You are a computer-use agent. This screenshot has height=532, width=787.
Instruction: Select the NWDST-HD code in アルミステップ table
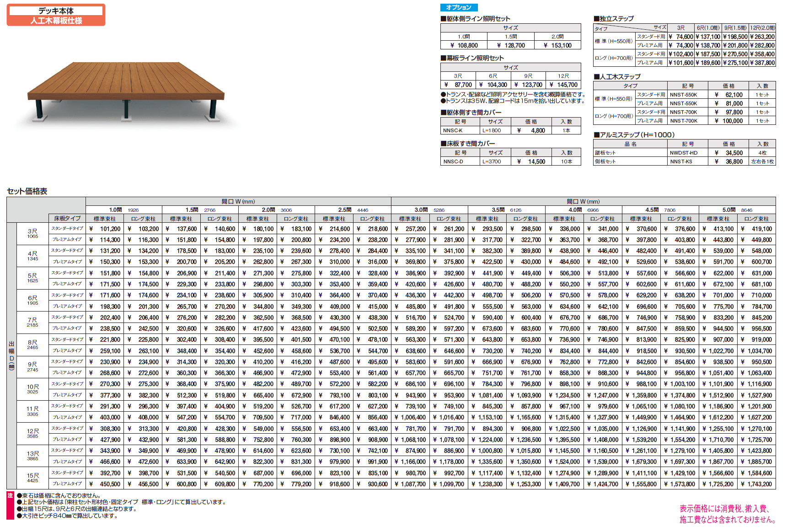click(x=684, y=153)
